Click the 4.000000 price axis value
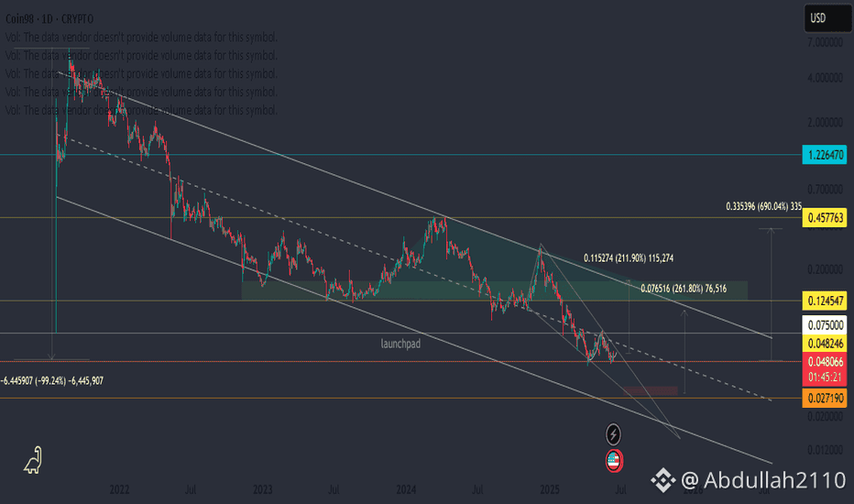This screenshot has width=854, height=504. tap(825, 79)
